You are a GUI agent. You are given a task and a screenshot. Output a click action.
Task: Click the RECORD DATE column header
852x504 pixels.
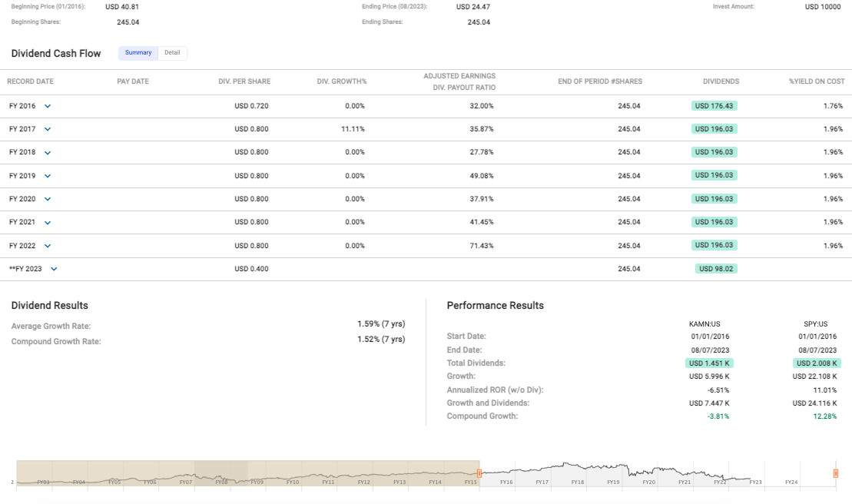click(x=31, y=81)
